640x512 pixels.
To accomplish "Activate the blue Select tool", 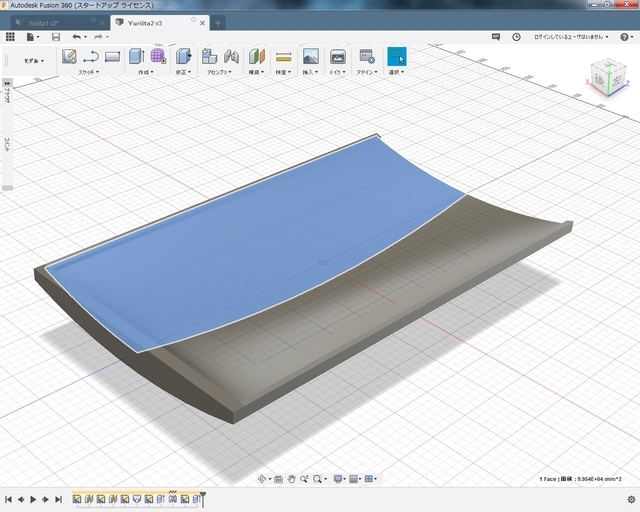I will click(x=396, y=56).
